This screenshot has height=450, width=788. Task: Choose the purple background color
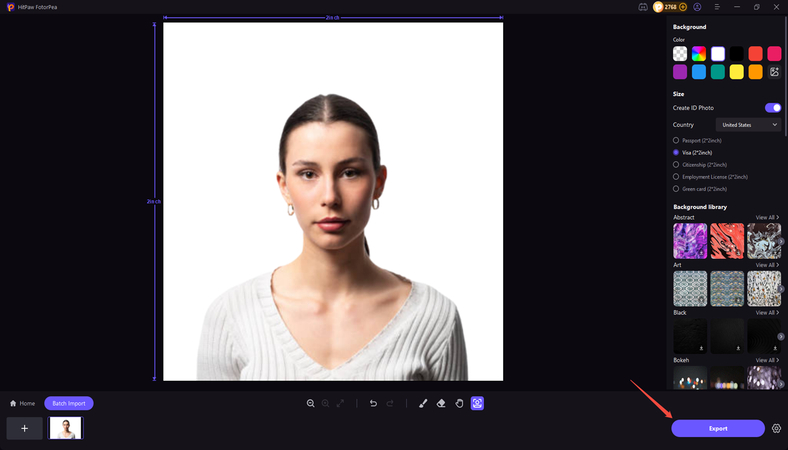(680, 72)
